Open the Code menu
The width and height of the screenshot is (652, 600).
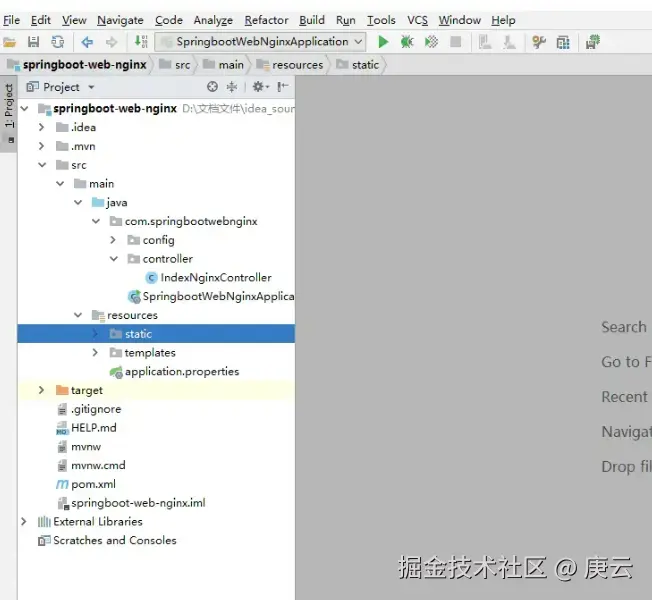tap(168, 20)
